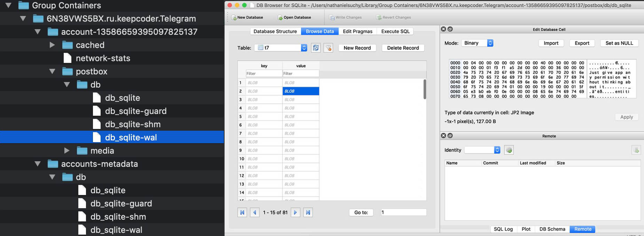Expand the cached folder
This screenshot has height=236, width=644.
[x=52, y=45]
